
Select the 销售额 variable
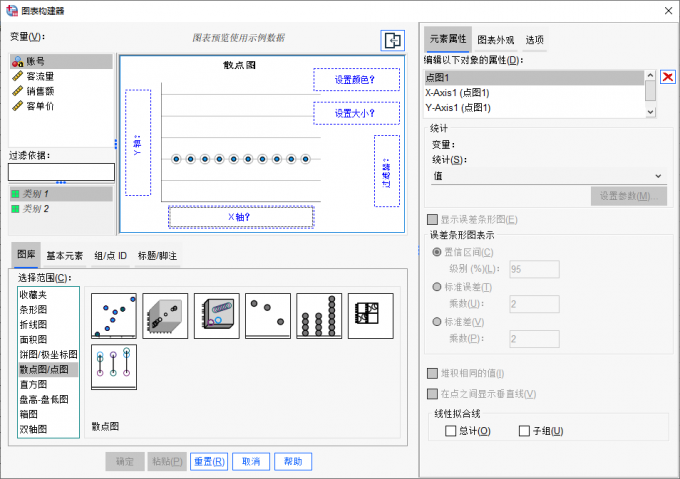(x=61, y=91)
